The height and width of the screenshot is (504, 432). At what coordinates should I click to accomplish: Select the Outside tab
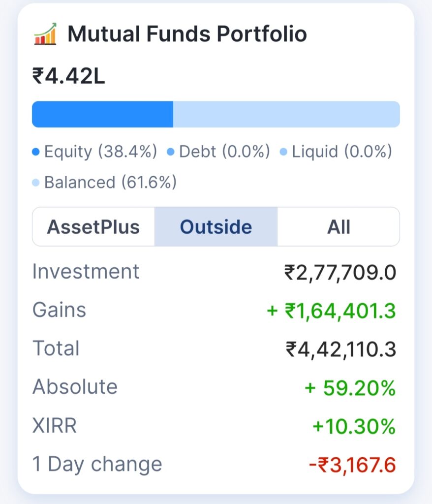coord(216,227)
